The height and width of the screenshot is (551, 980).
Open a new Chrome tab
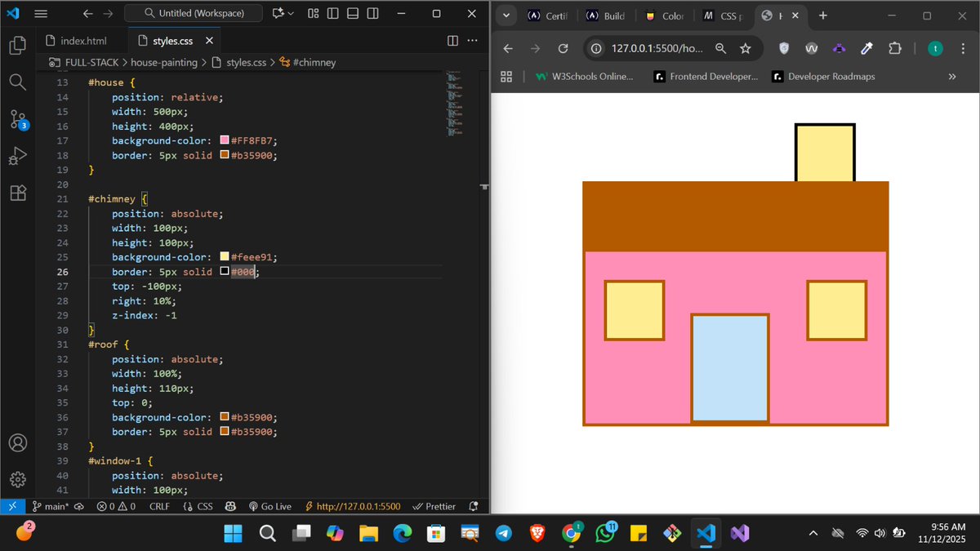[822, 16]
